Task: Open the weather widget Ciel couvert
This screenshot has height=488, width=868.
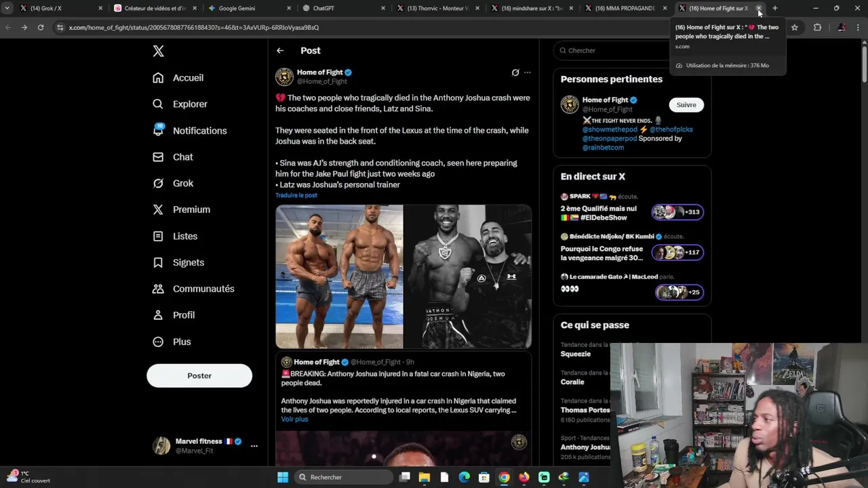Action: pyautogui.click(x=27, y=477)
